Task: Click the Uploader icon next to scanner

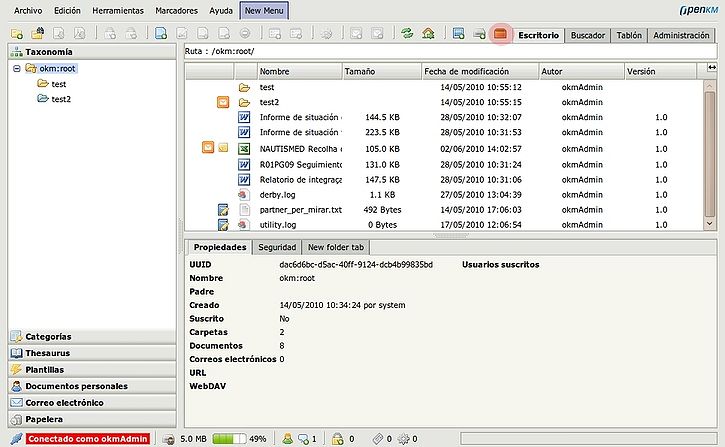Action: (479, 34)
